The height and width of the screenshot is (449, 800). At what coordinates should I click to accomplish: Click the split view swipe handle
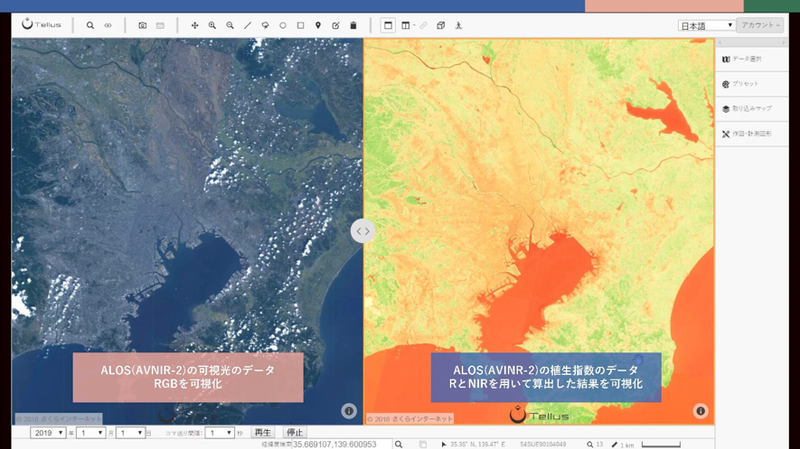point(363,231)
